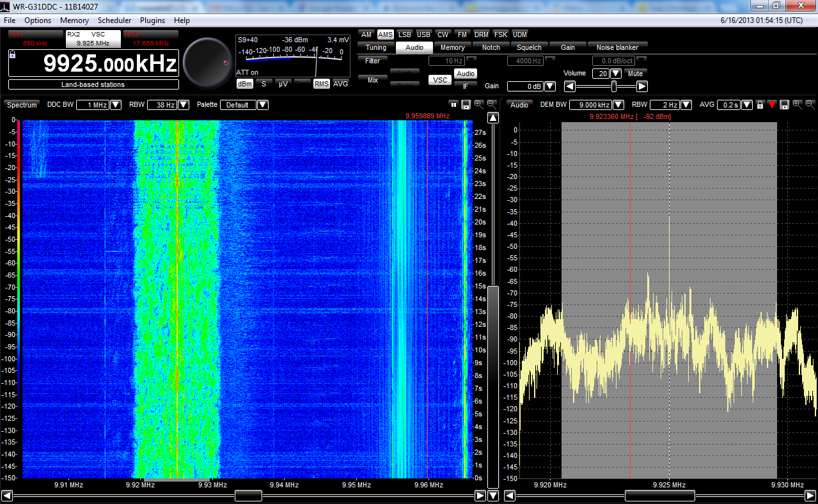Viewport: 818px width, 504px height.
Task: Open the audio RBW 2 Hz dropdown
Action: pyautogui.click(x=686, y=105)
